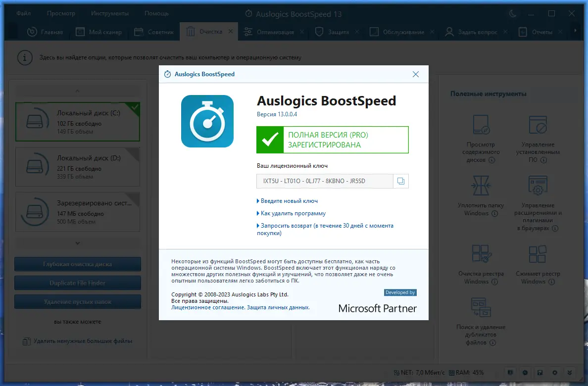
Task: Click the info icon beside the description text
Action: point(25,58)
